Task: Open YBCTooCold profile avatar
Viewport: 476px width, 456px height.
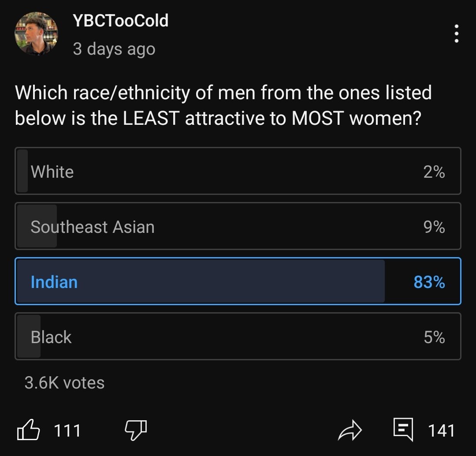Action: (36, 34)
